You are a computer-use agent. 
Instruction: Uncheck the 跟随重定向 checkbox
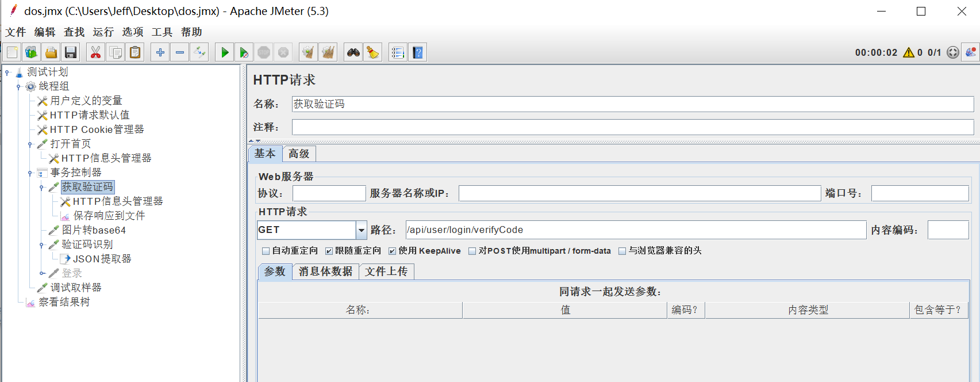[x=329, y=251]
